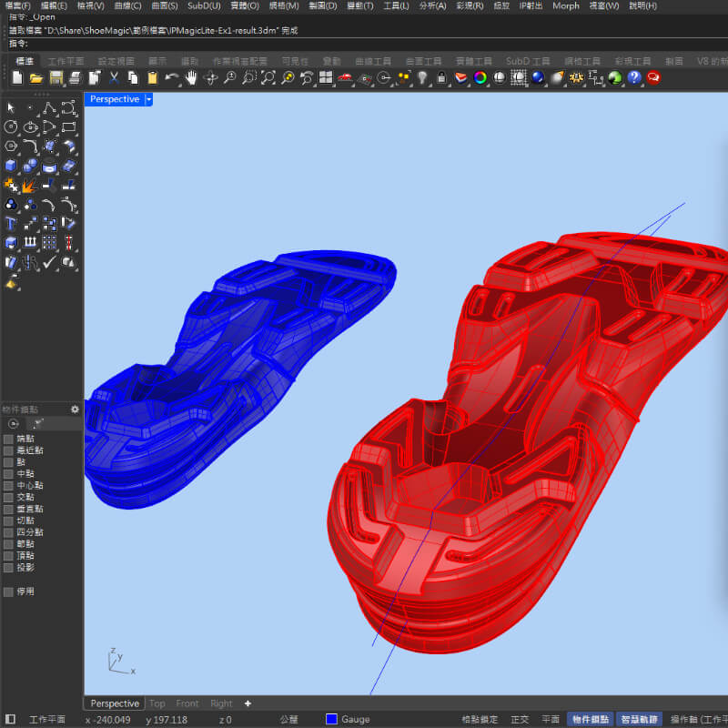Click the Save diskette icon in toolbar

(56, 78)
